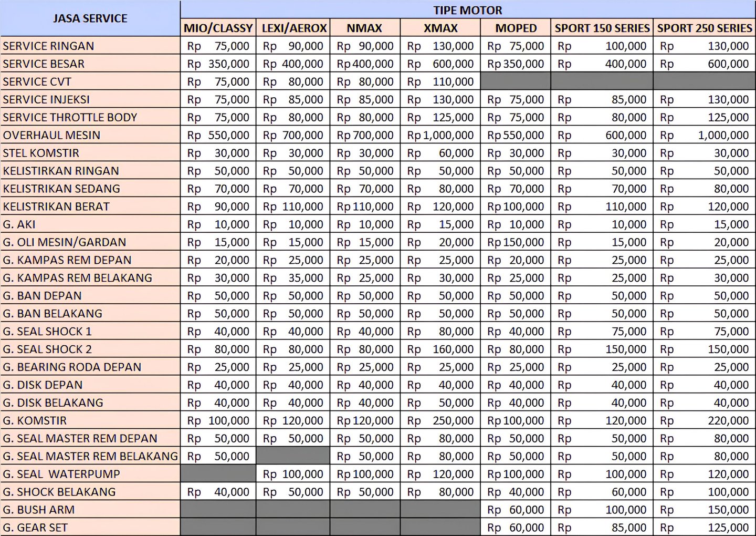Click the G. SEAL MASTER REM BELAKANG label

[x=90, y=457]
